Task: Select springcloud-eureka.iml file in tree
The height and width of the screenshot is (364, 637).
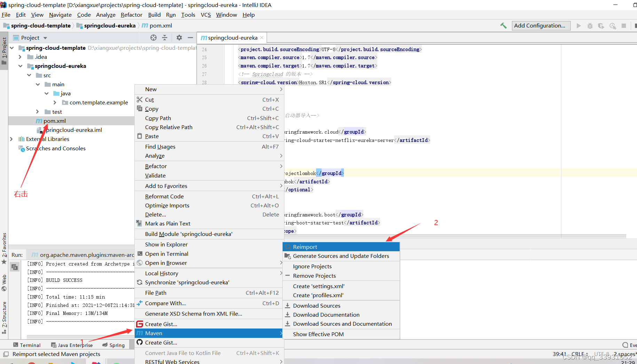Action: [x=70, y=130]
